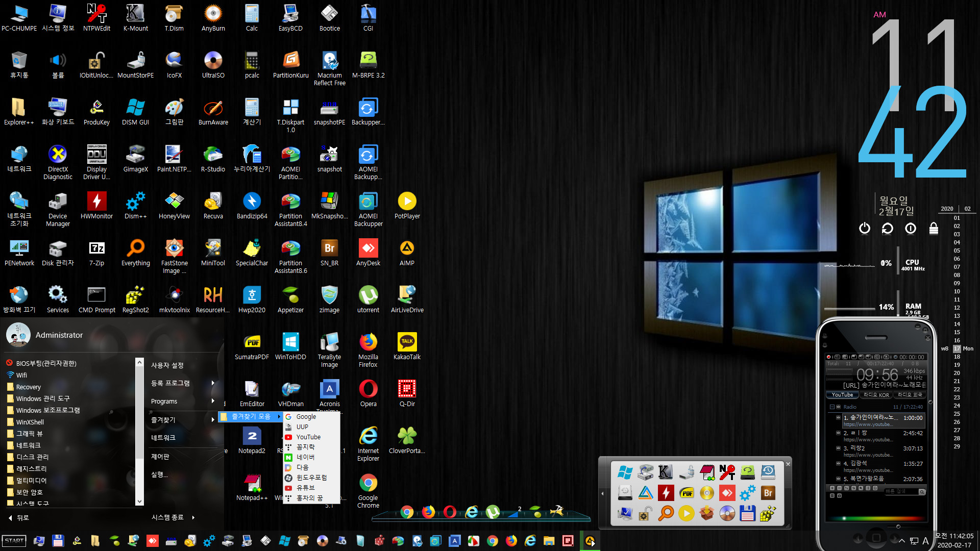
Task: Open AIMP desktop shortcut
Action: pyautogui.click(x=407, y=252)
